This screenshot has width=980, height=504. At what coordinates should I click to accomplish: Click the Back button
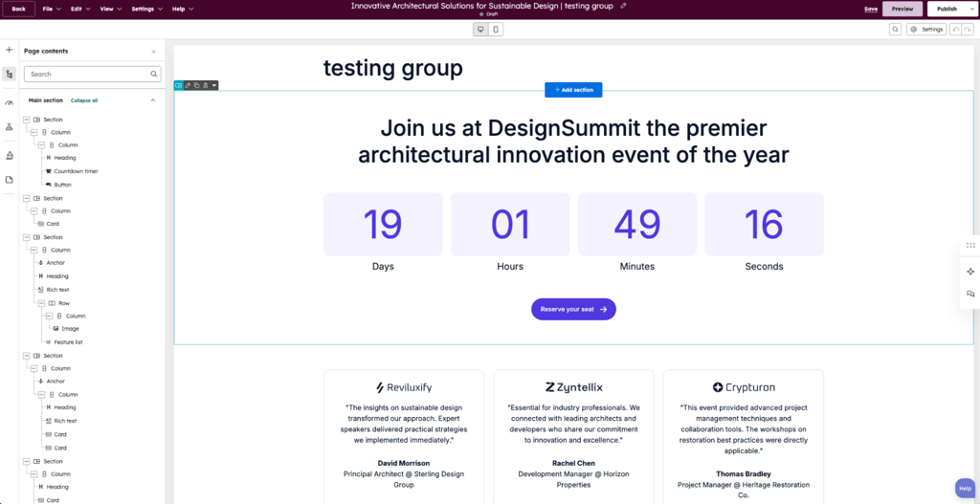tap(19, 9)
